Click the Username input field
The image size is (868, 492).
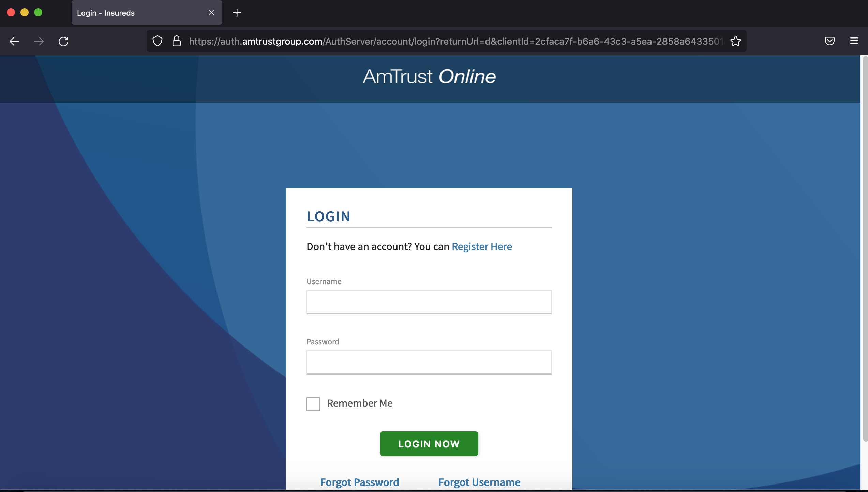(x=429, y=302)
